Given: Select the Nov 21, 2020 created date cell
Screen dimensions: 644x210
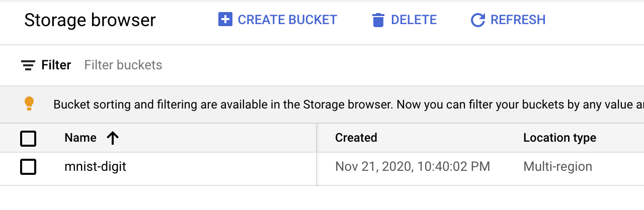Looking at the screenshot, I should pos(413,166).
